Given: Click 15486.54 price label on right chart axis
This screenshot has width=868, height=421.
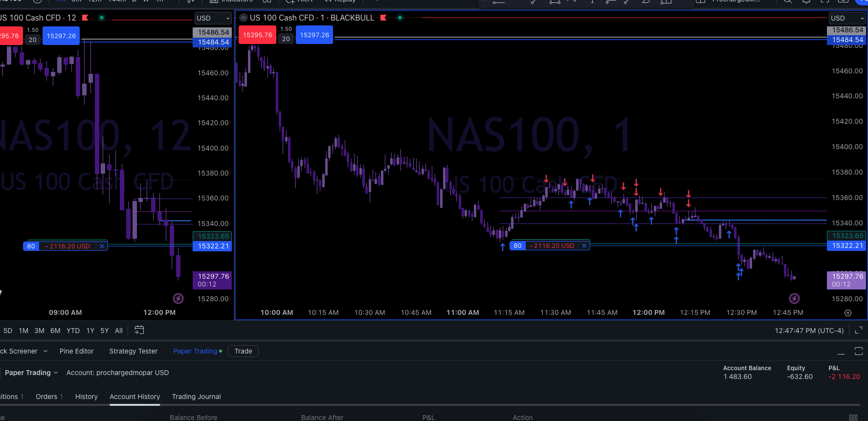Looking at the screenshot, I should pyautogui.click(x=846, y=30).
